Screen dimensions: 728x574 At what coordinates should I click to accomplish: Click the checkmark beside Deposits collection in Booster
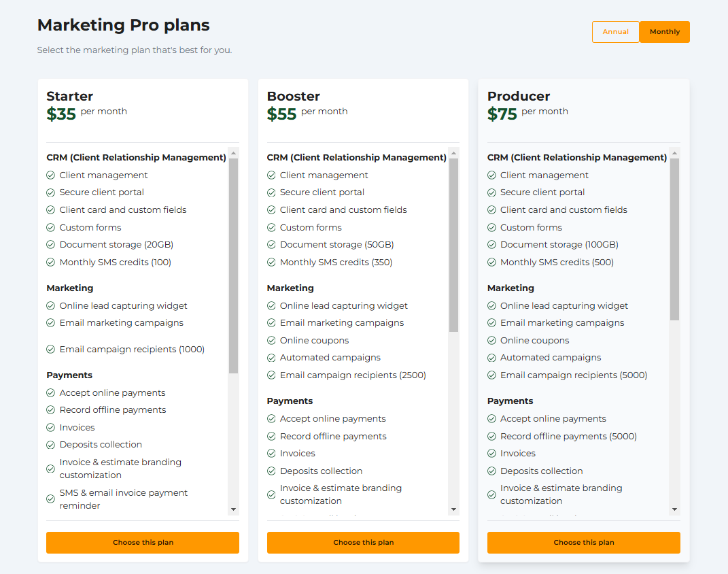[x=271, y=471]
